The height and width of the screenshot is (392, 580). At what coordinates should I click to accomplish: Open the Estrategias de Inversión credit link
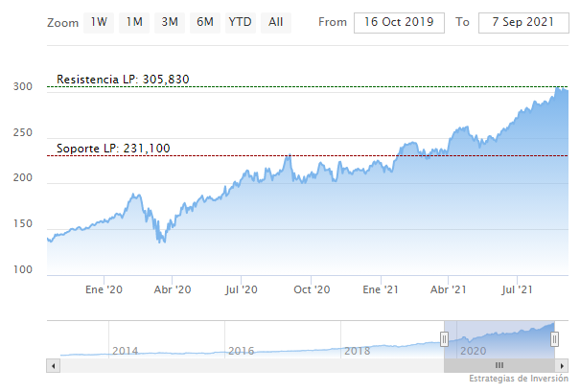pyautogui.click(x=519, y=380)
